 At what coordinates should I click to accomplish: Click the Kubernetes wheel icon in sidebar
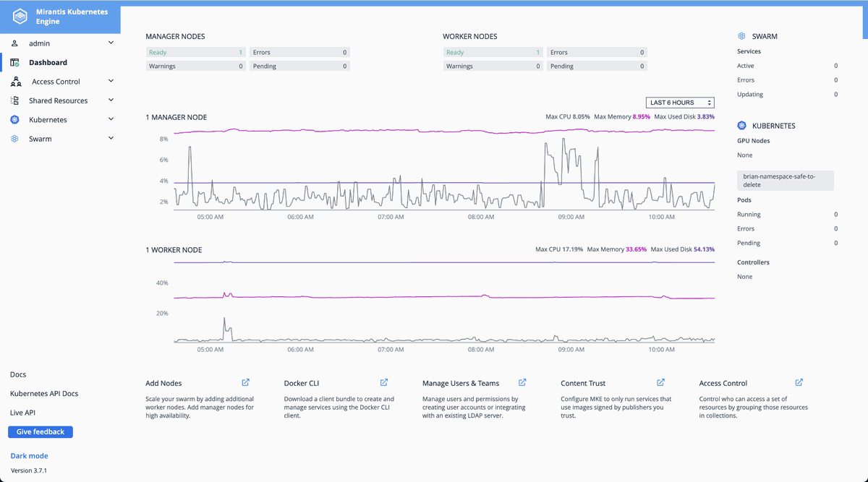point(14,119)
